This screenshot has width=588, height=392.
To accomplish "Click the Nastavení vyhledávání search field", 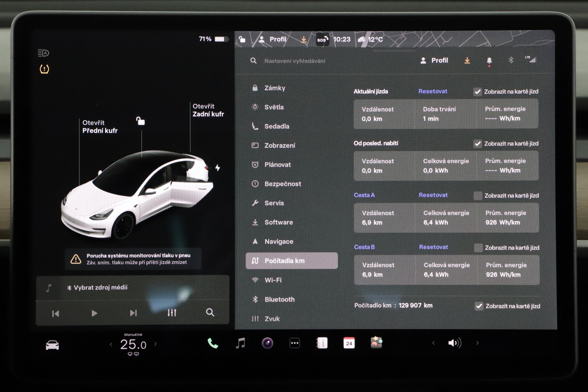I will (295, 61).
